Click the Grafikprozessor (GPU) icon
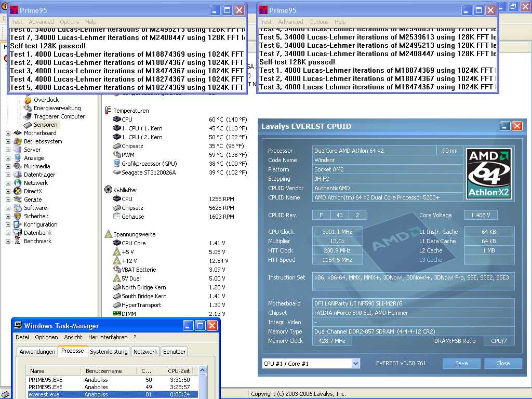The width and height of the screenshot is (532, 399). tap(117, 164)
